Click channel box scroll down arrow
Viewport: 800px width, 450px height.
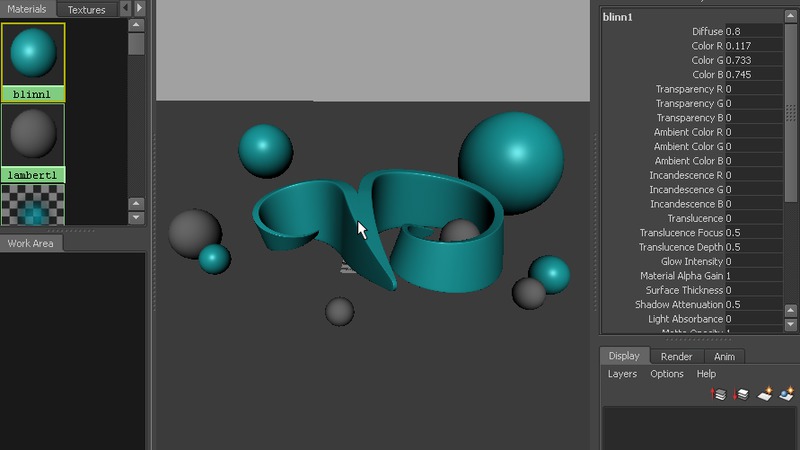[x=791, y=325]
